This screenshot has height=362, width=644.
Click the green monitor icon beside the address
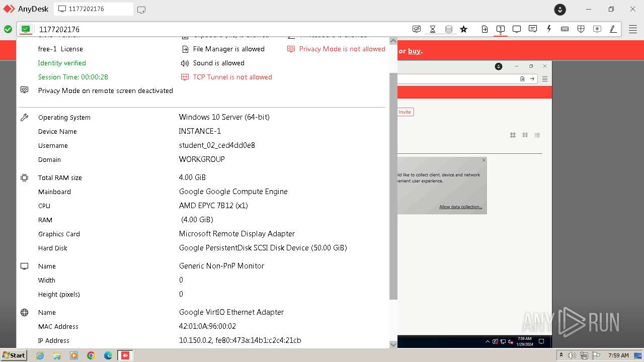pos(26,29)
